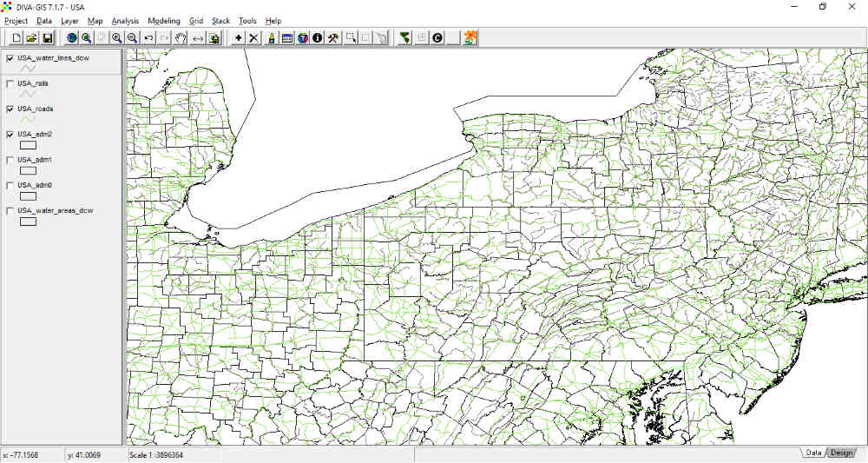
Task: Zoom to full extent with the globe icon
Action: coord(71,37)
